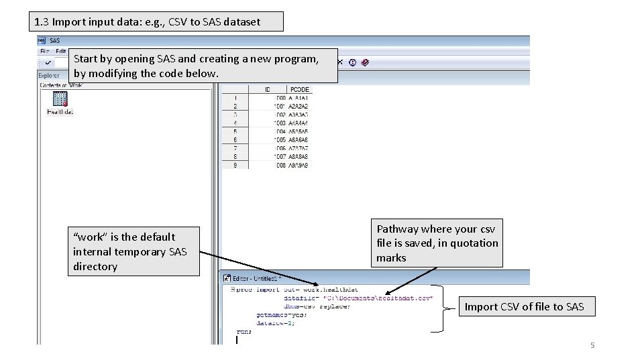Click the datafile path string in code

click(378, 298)
